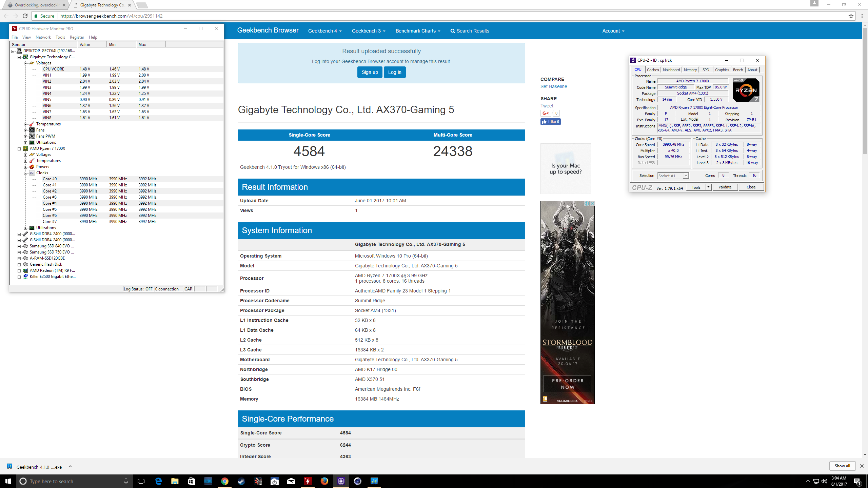Open the Network menu in HWMonitor
Viewport: 868px width, 488px height.
43,37
